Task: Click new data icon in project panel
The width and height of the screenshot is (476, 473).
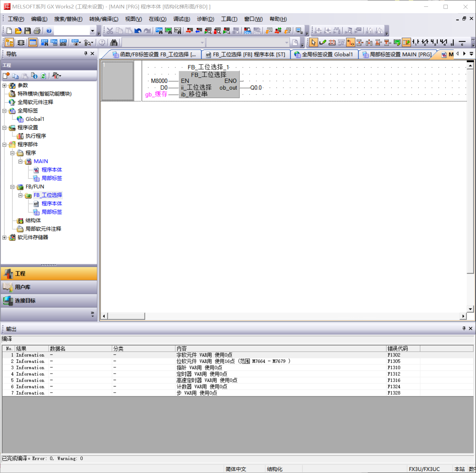Action: (6, 76)
